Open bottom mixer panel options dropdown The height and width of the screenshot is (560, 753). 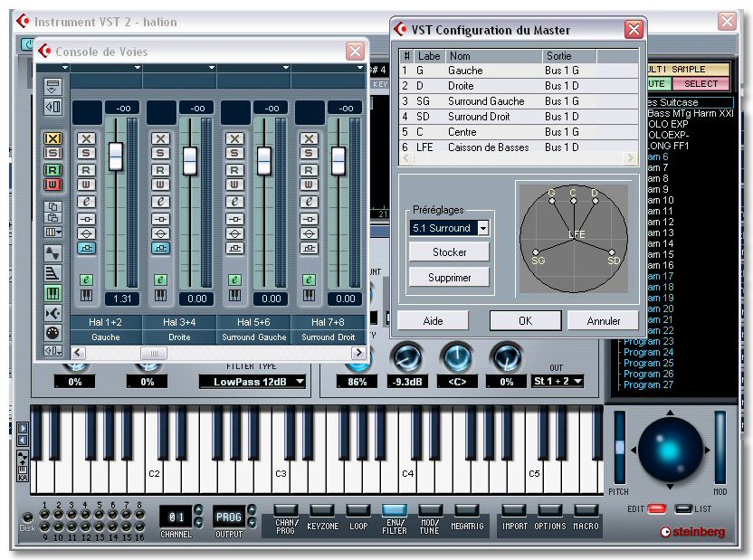pos(52,351)
